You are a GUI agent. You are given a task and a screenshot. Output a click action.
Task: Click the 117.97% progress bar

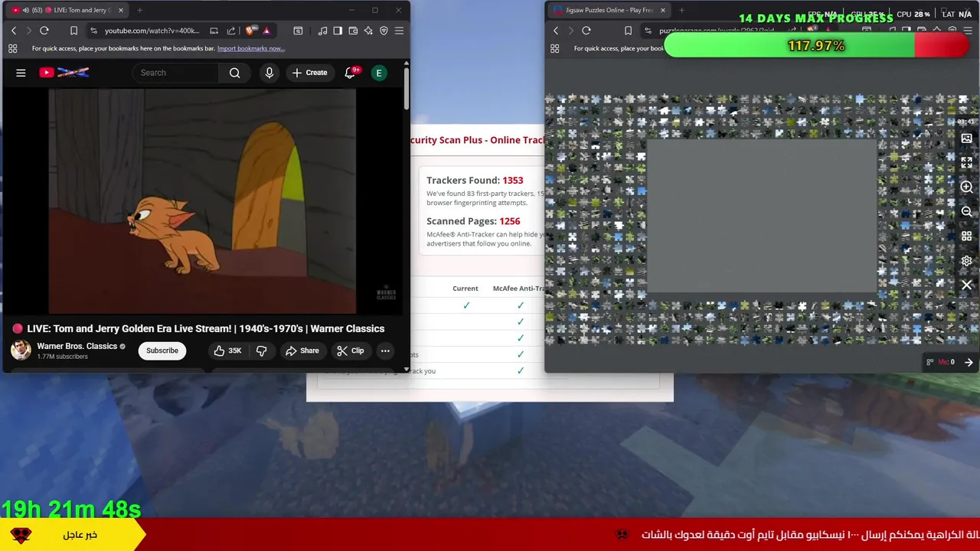click(816, 46)
